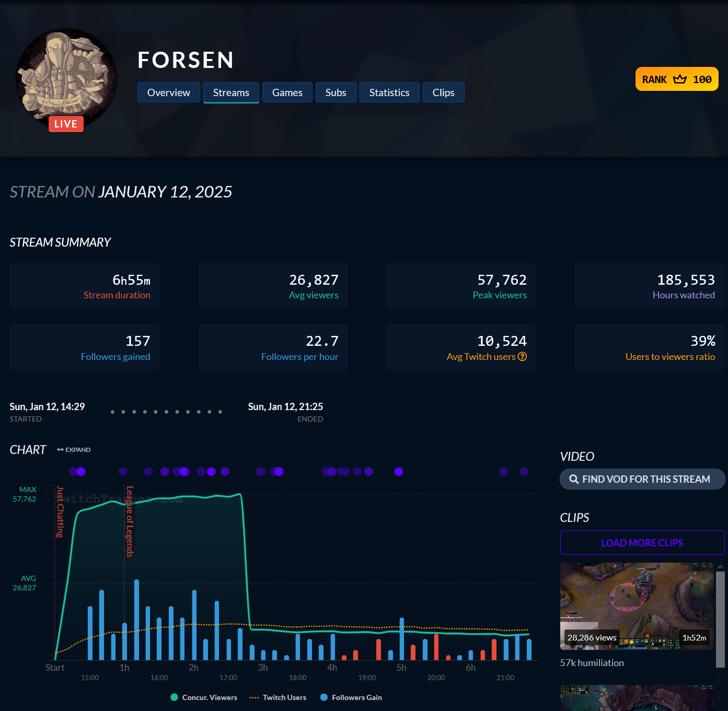
Task: Click the 157 Followers gained card
Action: click(85, 347)
